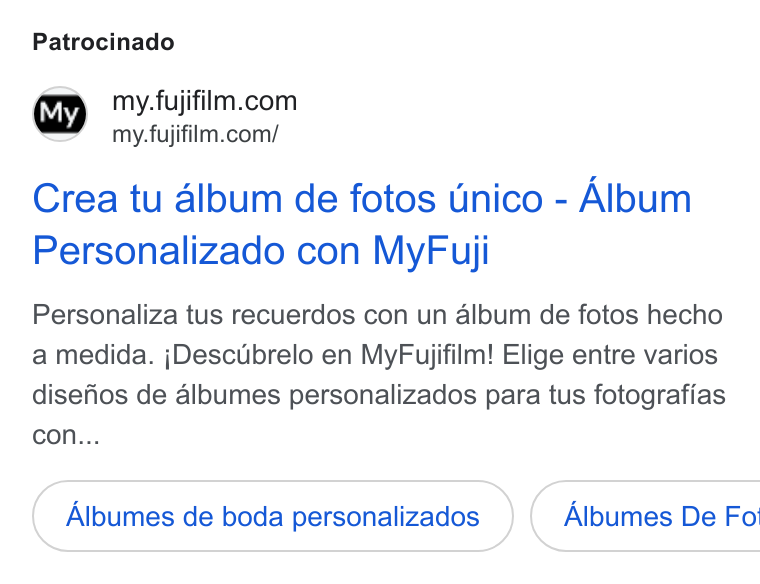Screen dimensions: 760x584
Task: Click the Patrocinado sponsored label
Action: 103,42
